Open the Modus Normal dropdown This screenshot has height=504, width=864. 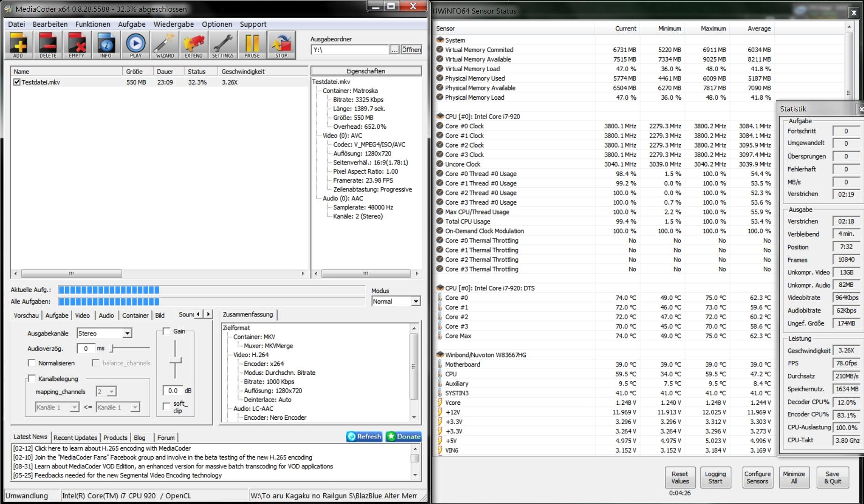point(396,301)
